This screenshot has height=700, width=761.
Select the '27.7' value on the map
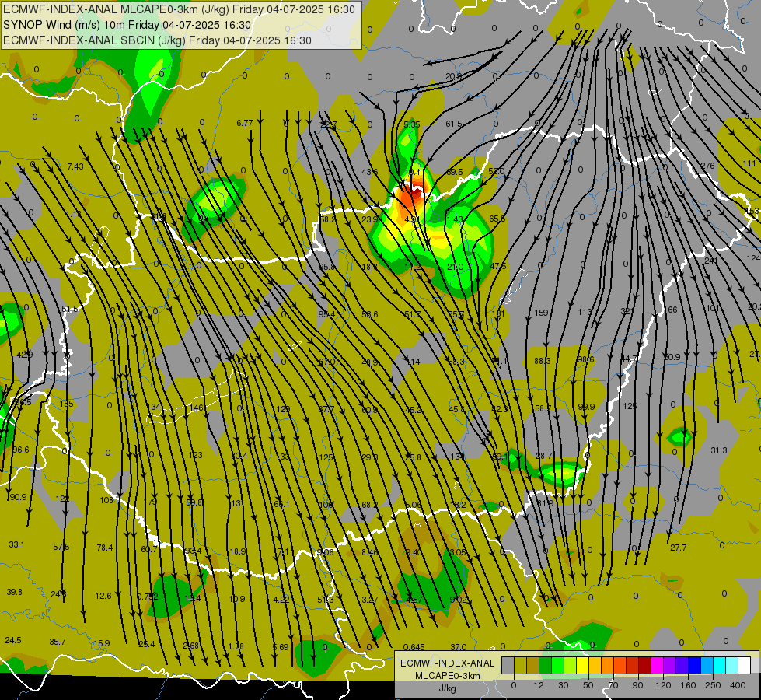pos(679,548)
